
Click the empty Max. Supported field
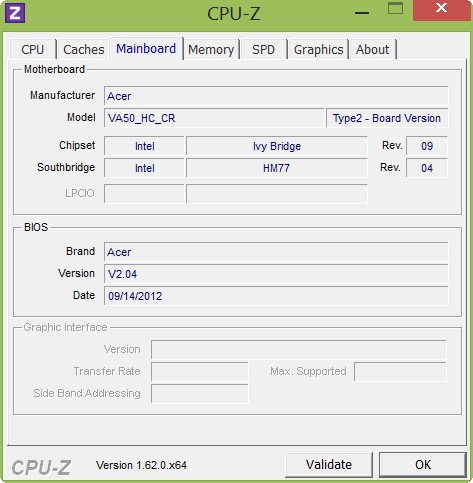tap(400, 371)
